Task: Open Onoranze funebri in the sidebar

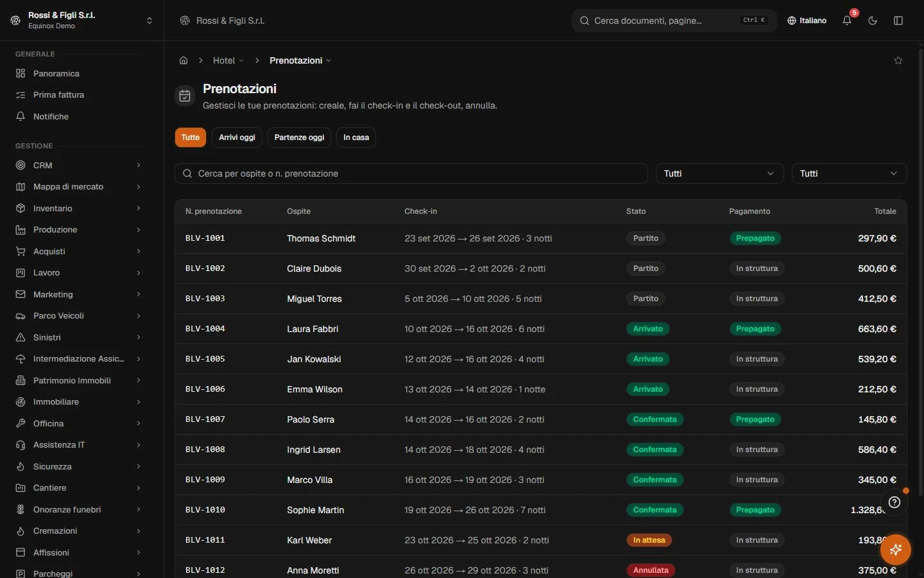Action: [x=78, y=510]
